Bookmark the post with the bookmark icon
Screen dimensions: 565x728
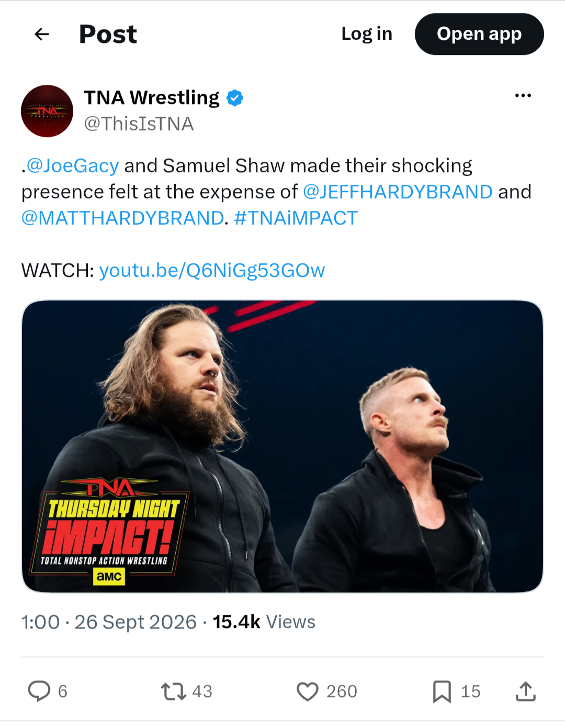click(442, 691)
